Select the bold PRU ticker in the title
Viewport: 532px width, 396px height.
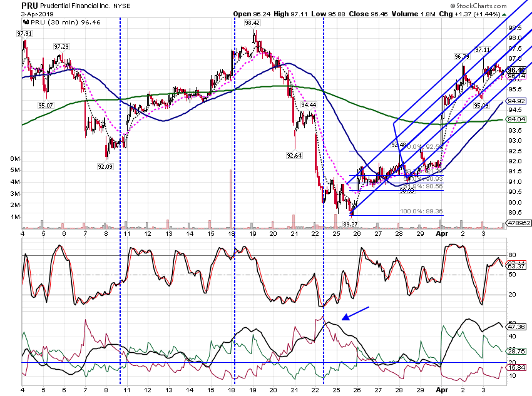[29, 6]
